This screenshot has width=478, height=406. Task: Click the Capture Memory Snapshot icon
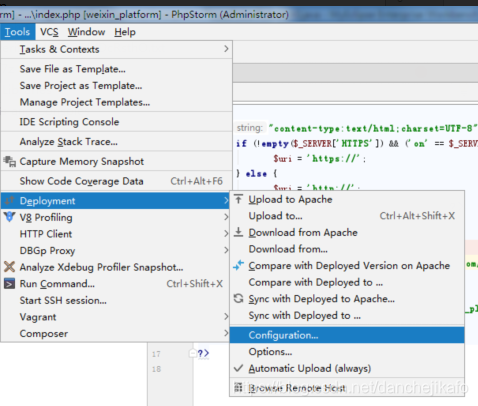[10, 161]
